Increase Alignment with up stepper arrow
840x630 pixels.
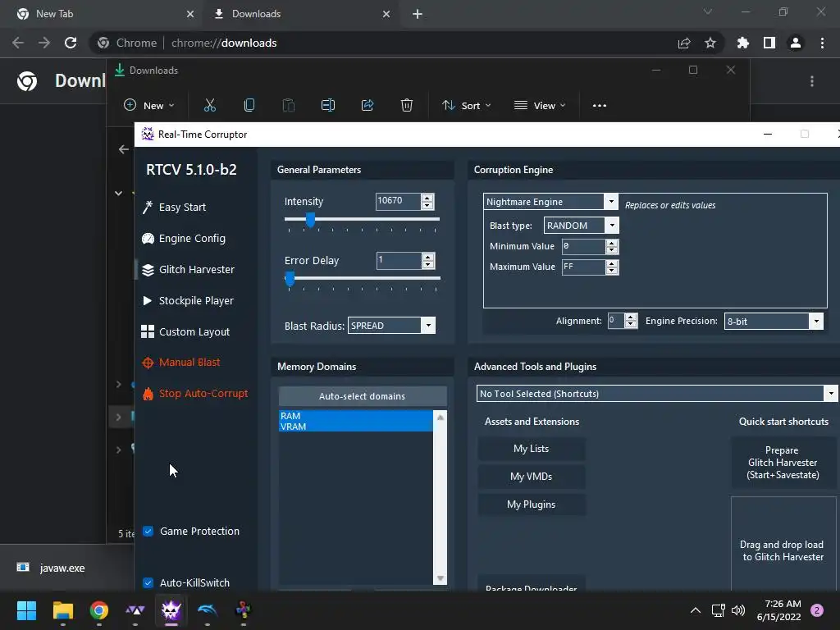tap(631, 317)
